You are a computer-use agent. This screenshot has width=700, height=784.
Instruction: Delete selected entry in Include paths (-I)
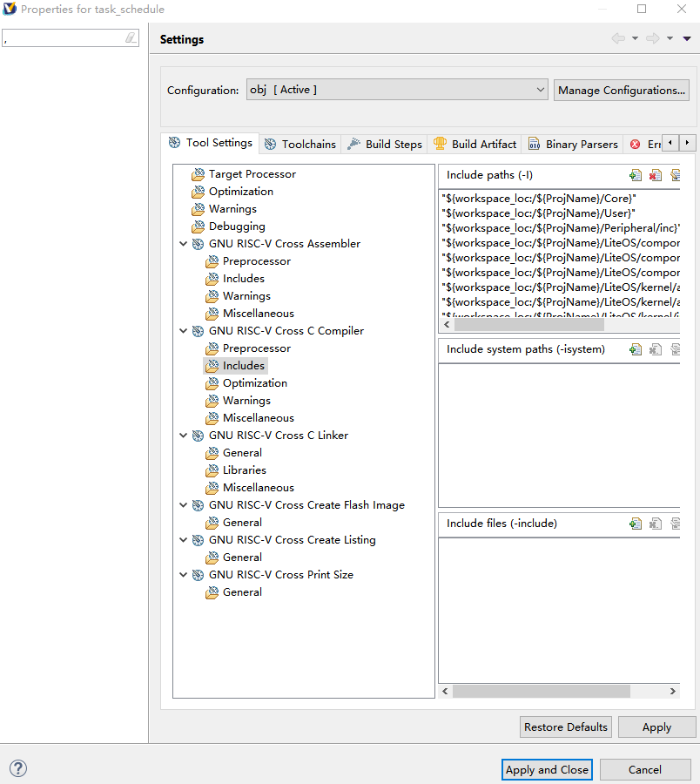tap(656, 175)
